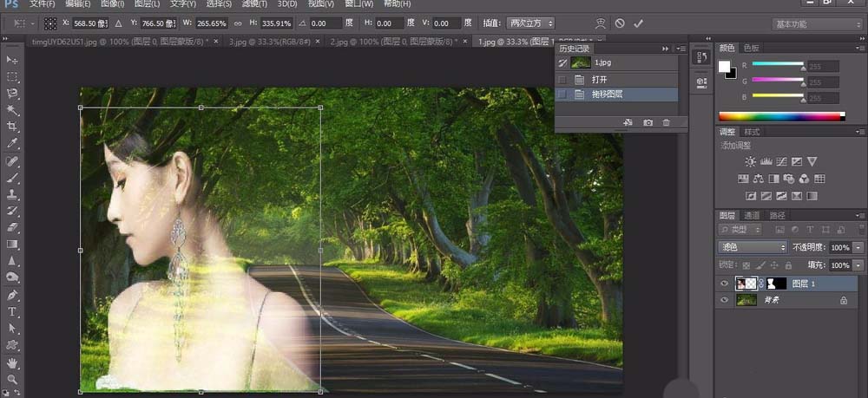
Task: Switch to the 通道 channels tab
Action: click(752, 216)
